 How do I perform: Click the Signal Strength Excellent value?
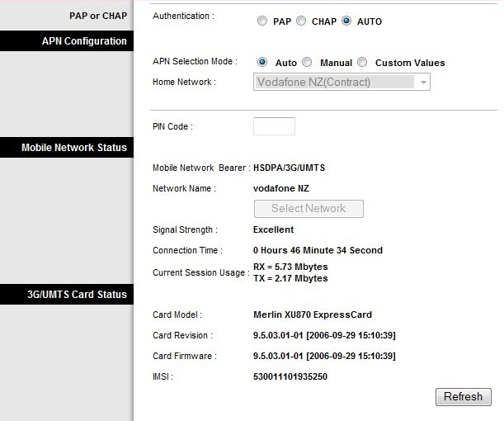coord(274,229)
